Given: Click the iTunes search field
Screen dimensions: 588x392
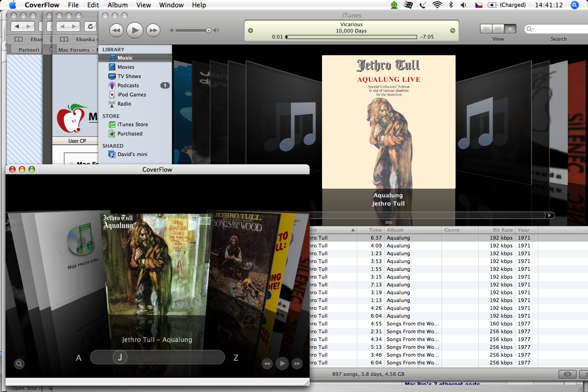Looking at the screenshot, I should point(556,29).
